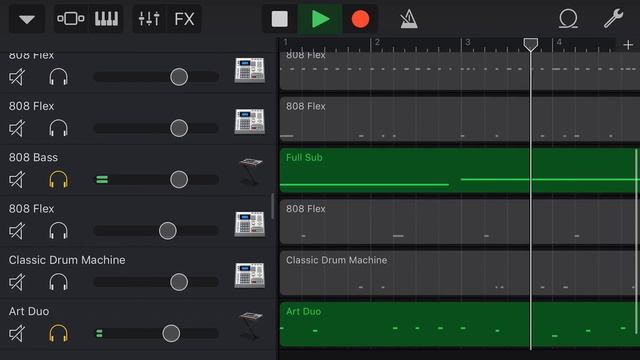Click the green Play button
Viewport: 640px width, 360px height.
click(320, 19)
